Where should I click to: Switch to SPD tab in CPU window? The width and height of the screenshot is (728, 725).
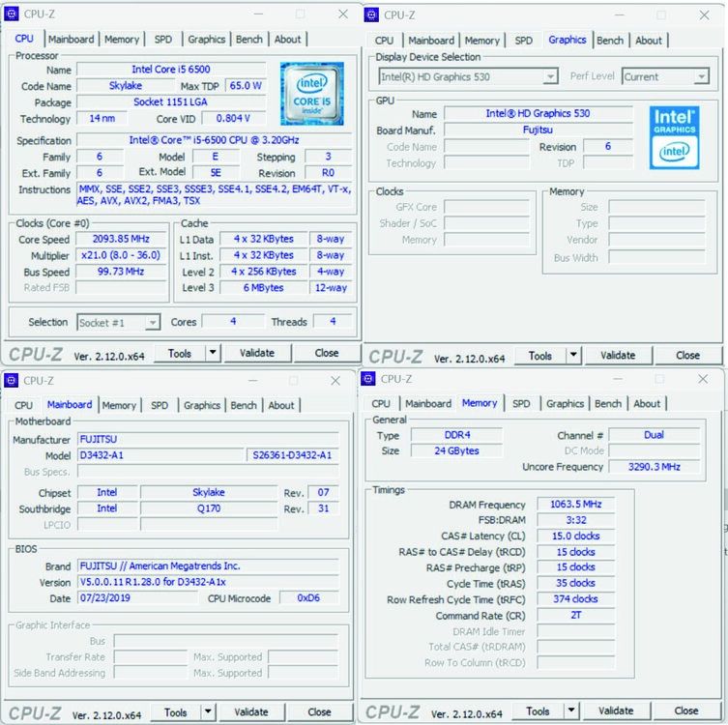(163, 40)
